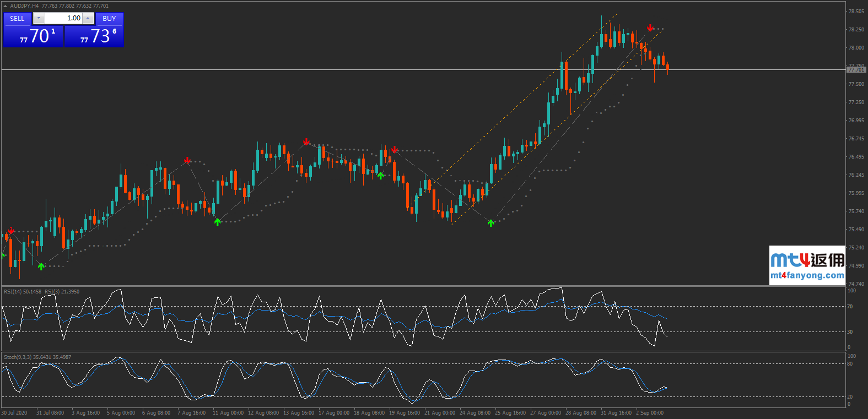Screen dimensions: 868x419
Task: Select red sell arrow above 13 Aug 16:00
Action: coord(306,142)
